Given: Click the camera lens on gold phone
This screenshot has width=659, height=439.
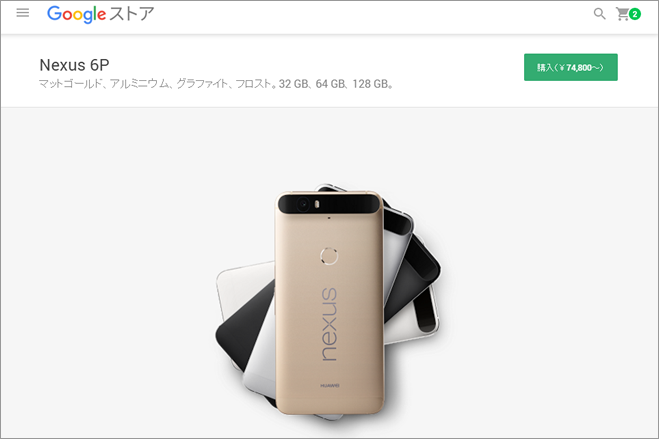Looking at the screenshot, I should tap(303, 205).
